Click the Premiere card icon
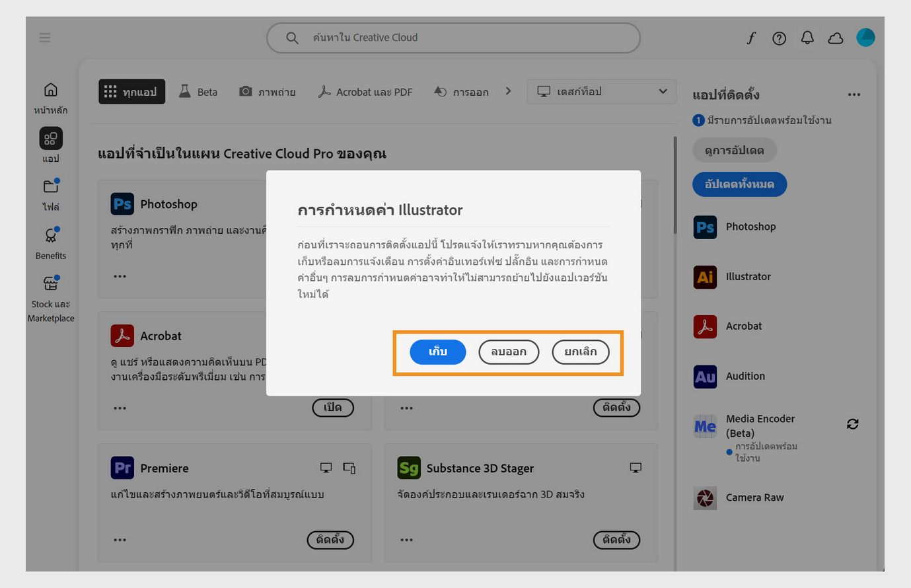911x588 pixels. [122, 468]
